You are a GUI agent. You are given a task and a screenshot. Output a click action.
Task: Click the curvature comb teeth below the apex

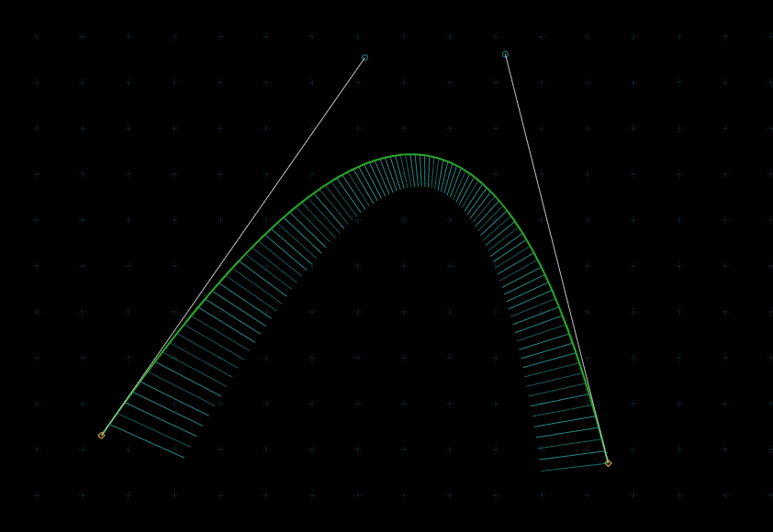tap(417, 172)
